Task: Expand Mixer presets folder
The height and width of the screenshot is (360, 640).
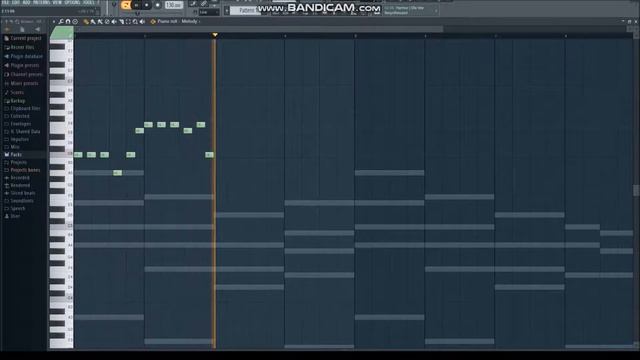Action: coord(23,83)
